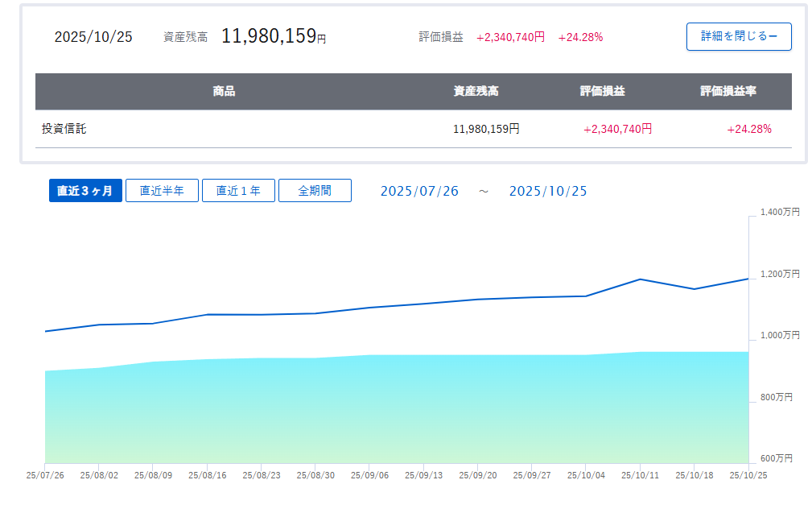
Task: Click the 資産残高 table column header
Action: (x=476, y=92)
